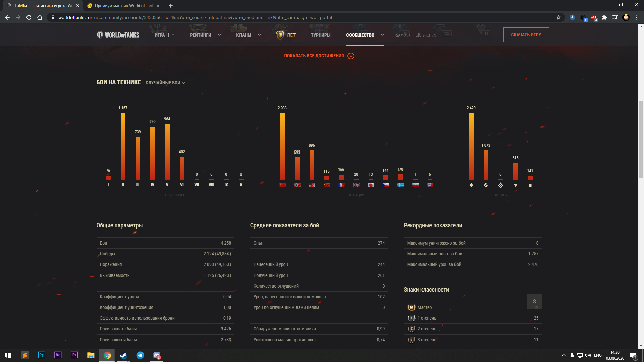This screenshot has height=362, width=644.
Task: Click the Sweden flag under nation chart
Action: 400,185
